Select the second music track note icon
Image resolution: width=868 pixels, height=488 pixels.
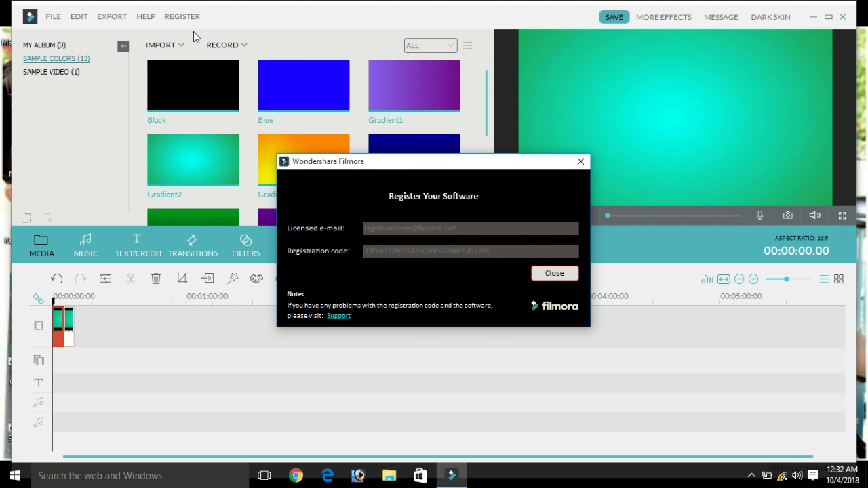pyautogui.click(x=39, y=423)
